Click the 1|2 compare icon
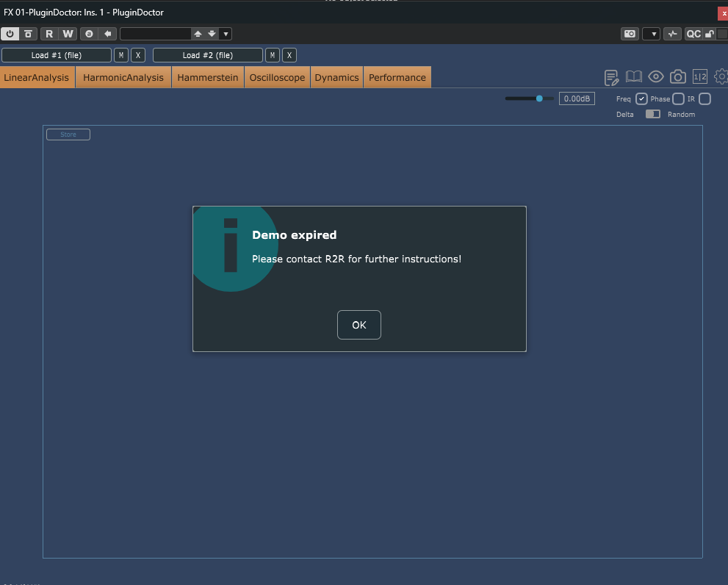This screenshot has width=728, height=585. (x=699, y=77)
